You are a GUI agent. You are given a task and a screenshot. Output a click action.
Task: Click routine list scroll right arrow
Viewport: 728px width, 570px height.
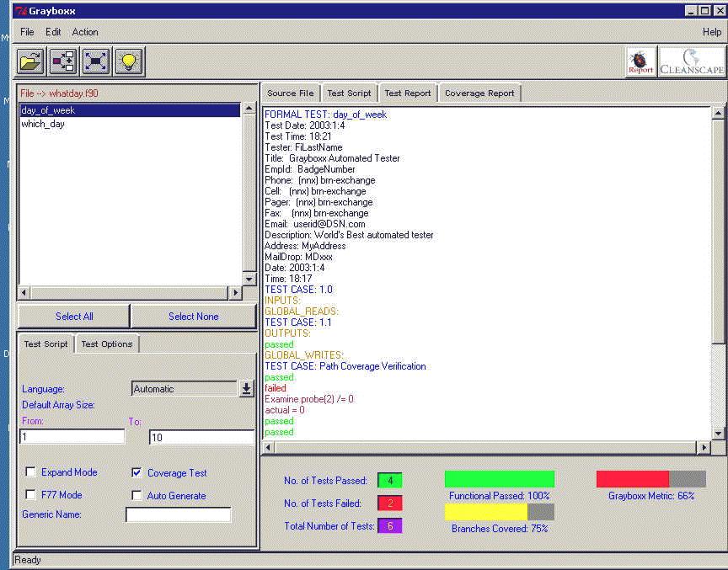pos(235,293)
